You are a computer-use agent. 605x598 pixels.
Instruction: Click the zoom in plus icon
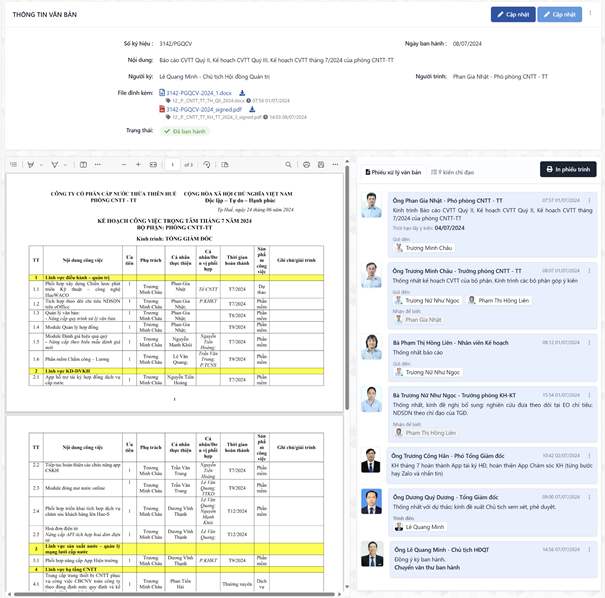click(x=138, y=164)
